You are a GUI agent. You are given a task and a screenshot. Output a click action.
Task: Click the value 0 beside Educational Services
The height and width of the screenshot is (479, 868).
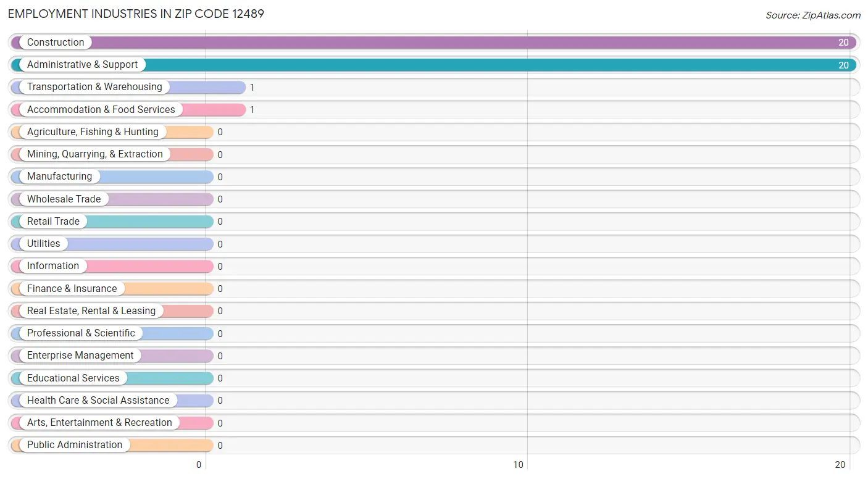[x=220, y=378]
